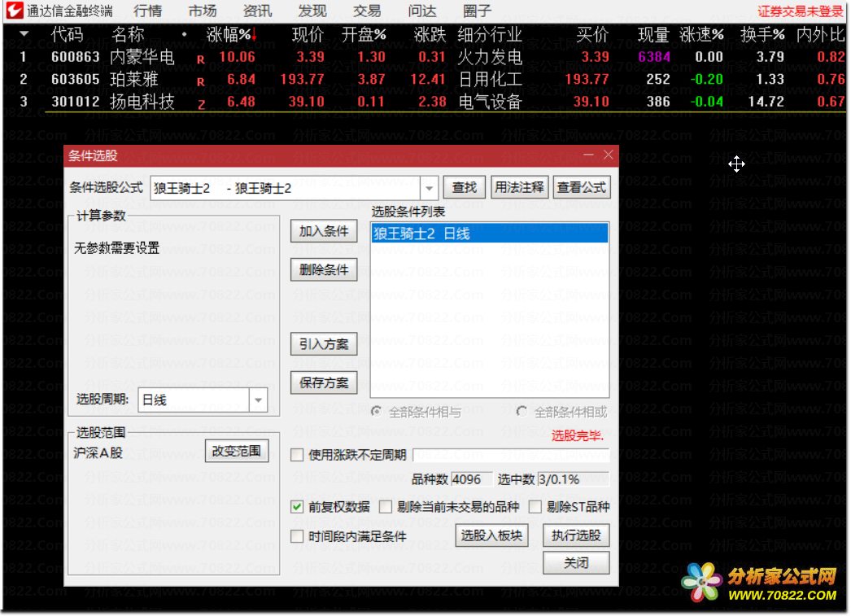Click 证券交易未登录 login link
The image size is (851, 616).
[801, 11]
